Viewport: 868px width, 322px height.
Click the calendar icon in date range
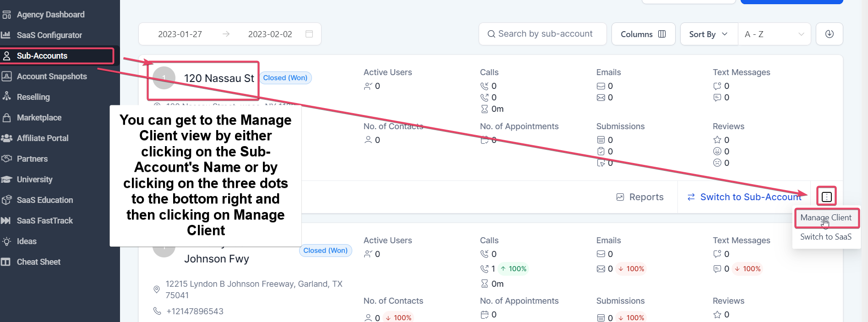pyautogui.click(x=309, y=34)
